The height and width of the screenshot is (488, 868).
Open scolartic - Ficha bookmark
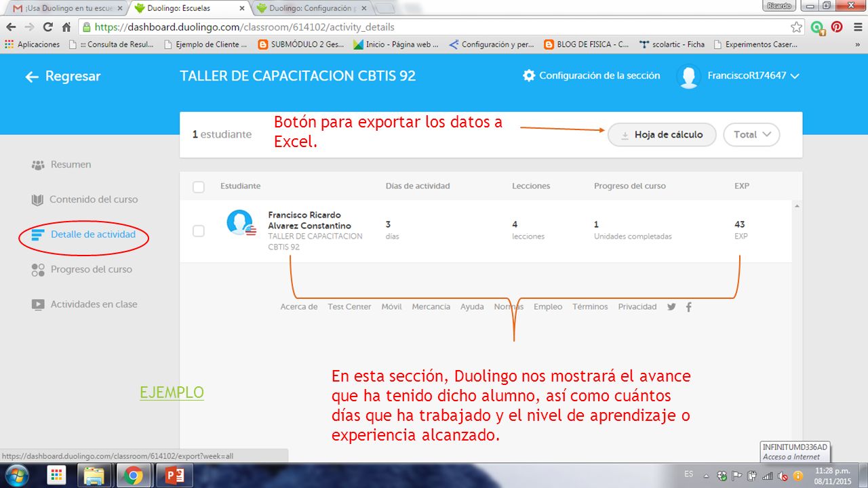tap(671, 44)
